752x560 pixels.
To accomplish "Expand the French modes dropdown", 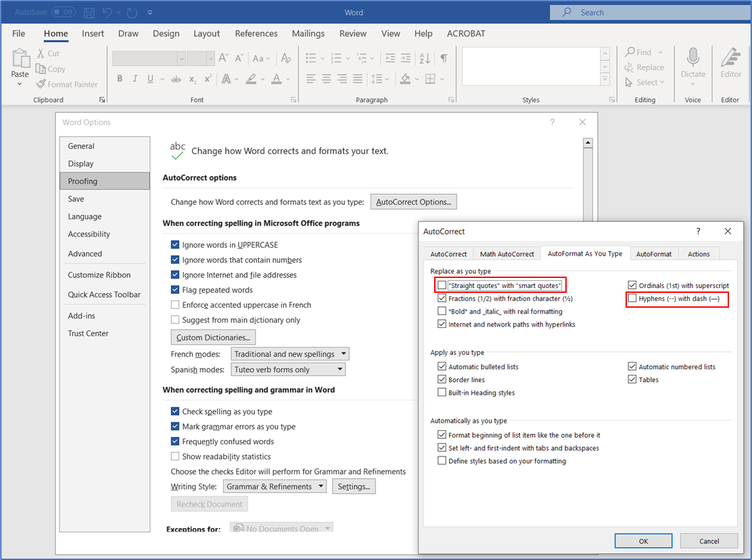I will point(290,354).
